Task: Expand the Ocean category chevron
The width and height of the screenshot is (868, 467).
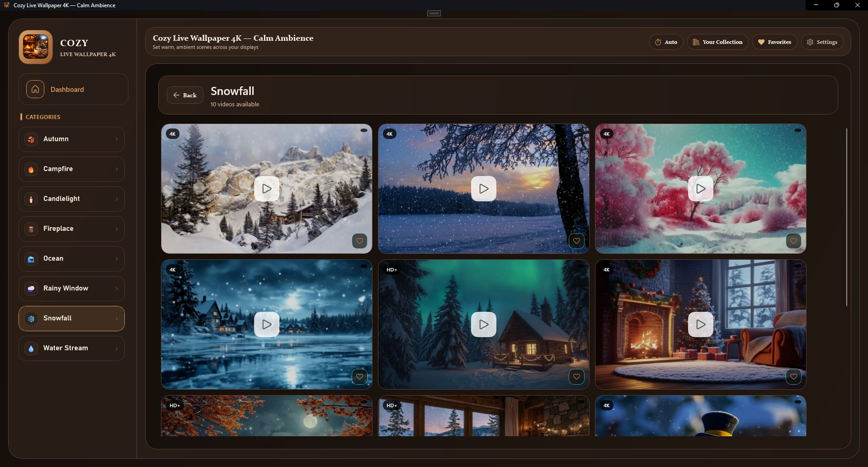Action: pyautogui.click(x=117, y=259)
